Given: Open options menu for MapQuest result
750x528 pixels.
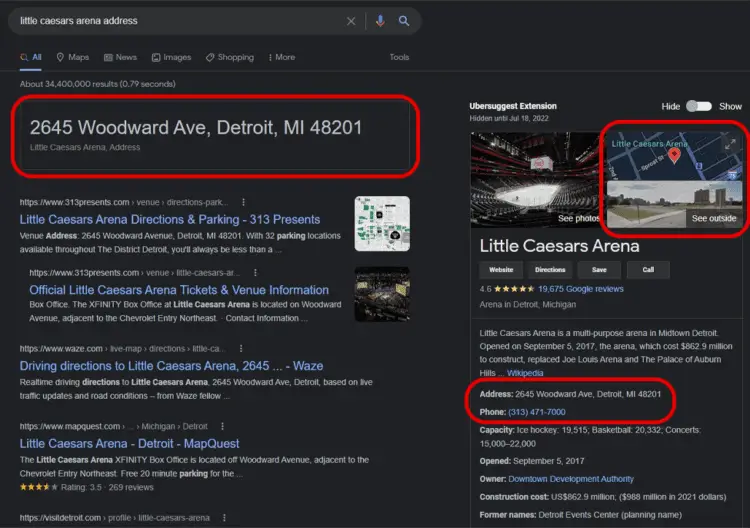Looking at the screenshot, I should click(222, 426).
